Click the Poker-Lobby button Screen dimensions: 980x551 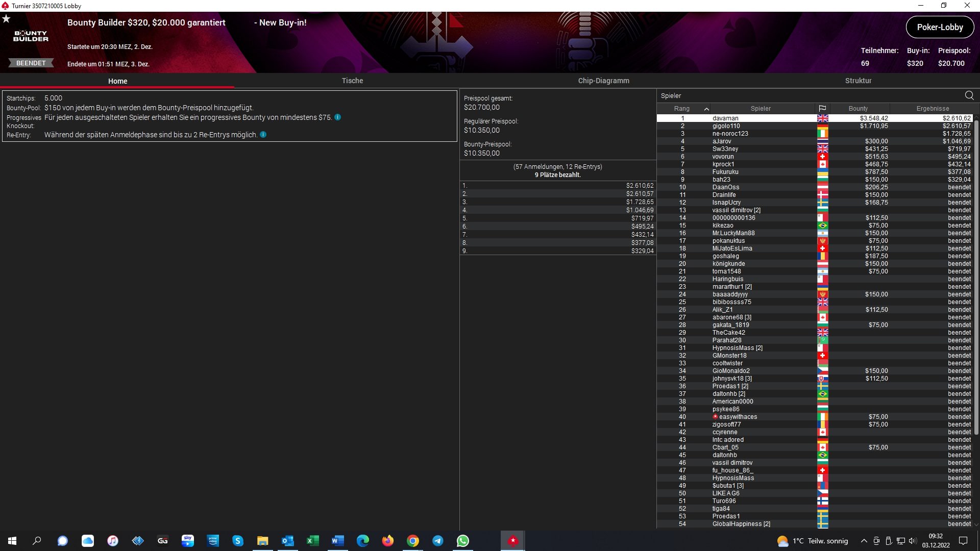[x=939, y=27]
